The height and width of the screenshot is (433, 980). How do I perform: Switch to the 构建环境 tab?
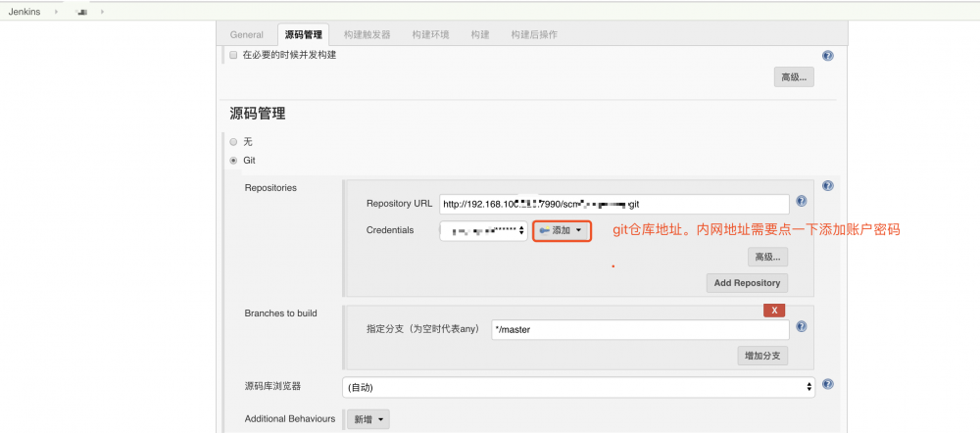pyautogui.click(x=430, y=35)
